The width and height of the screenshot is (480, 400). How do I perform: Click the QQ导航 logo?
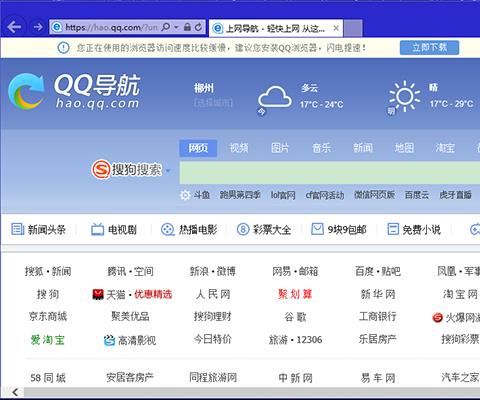pyautogui.click(x=74, y=91)
